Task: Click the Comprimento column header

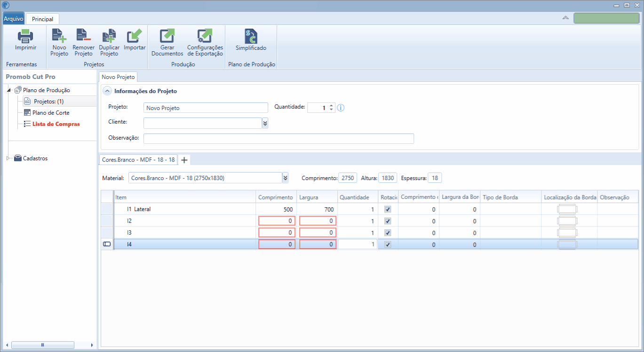Action: click(277, 197)
